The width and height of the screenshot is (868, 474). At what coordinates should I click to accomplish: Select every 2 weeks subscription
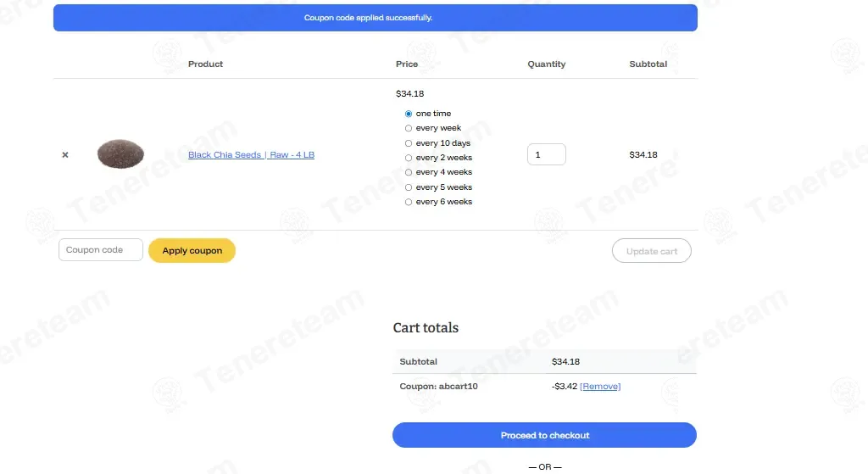click(409, 158)
